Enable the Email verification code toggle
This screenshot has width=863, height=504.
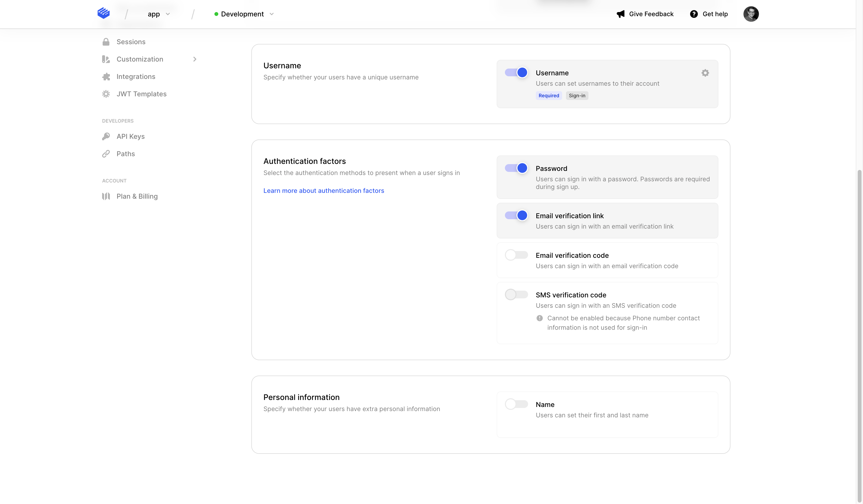(516, 255)
